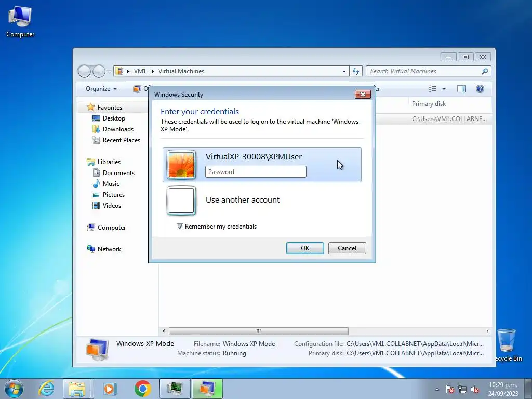Select Network in the navigation pane
The height and width of the screenshot is (399, 532).
click(109, 249)
